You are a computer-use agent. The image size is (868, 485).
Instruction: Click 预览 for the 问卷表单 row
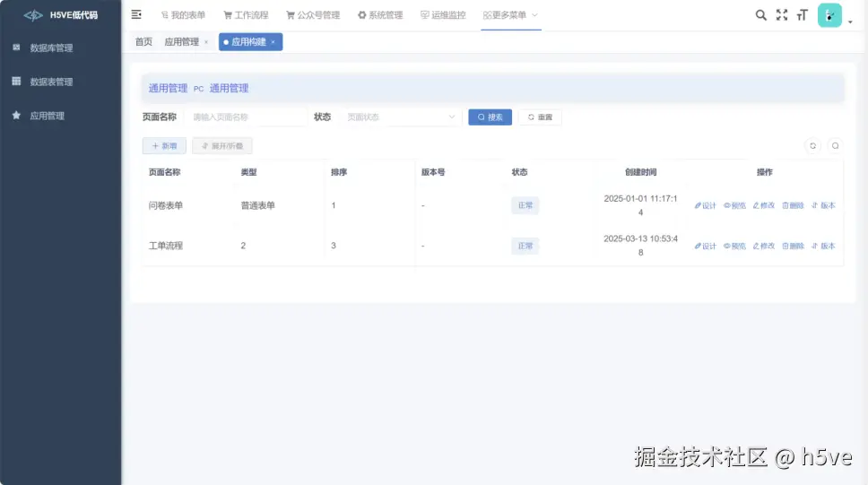(734, 205)
